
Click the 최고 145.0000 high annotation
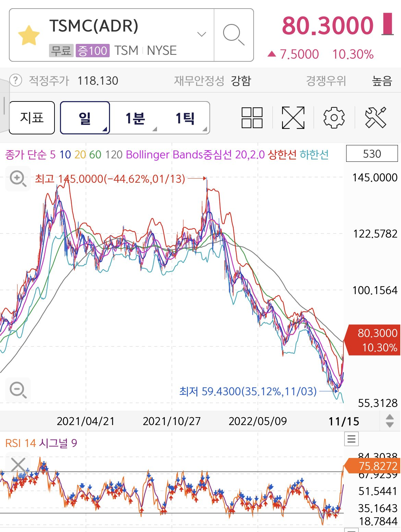(110, 179)
